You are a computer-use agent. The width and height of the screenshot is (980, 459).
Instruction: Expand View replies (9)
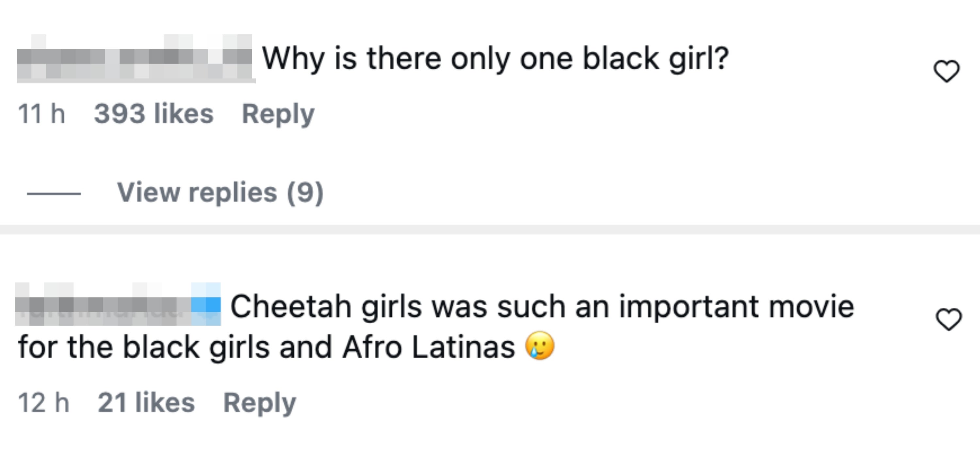click(x=220, y=192)
